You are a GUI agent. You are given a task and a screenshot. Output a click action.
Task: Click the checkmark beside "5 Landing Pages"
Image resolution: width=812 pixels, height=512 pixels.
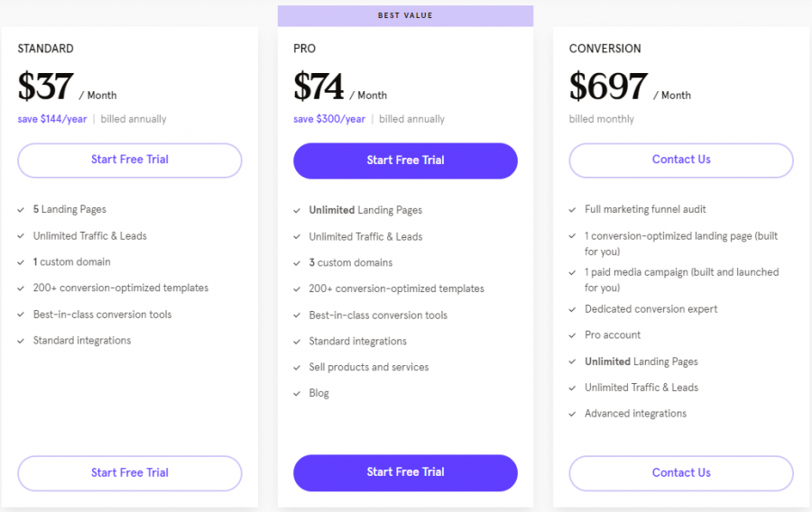(x=22, y=210)
